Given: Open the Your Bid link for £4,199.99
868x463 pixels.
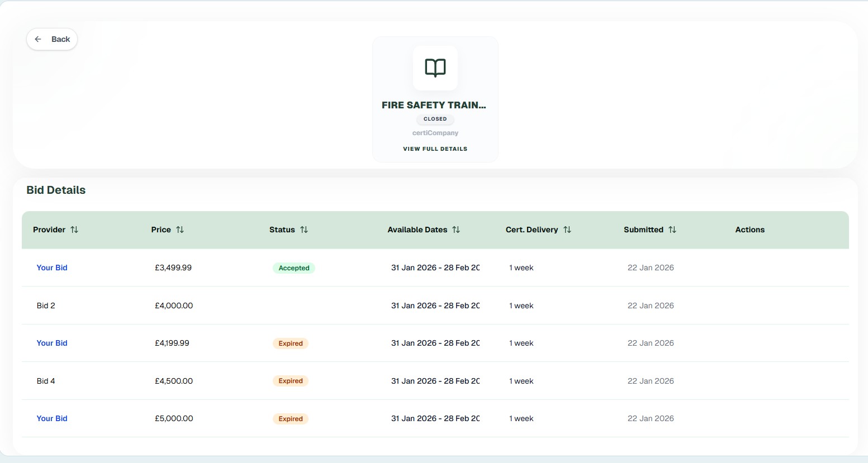Looking at the screenshot, I should point(52,343).
